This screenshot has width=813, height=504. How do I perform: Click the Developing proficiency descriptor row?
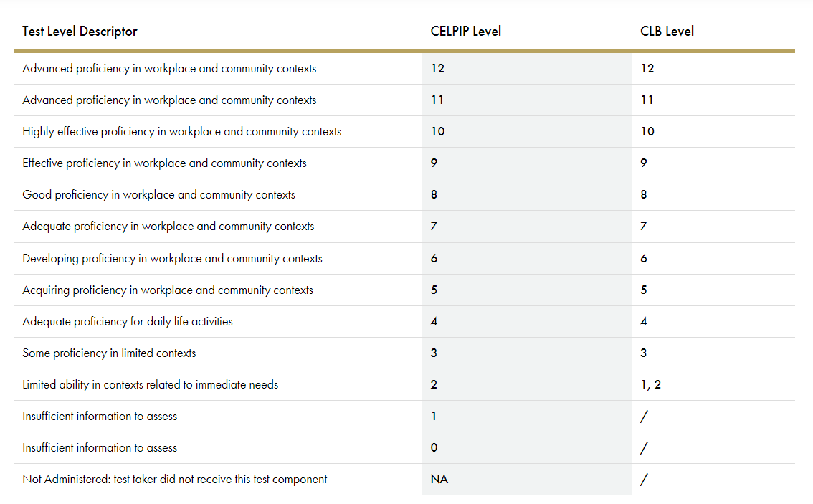(x=404, y=258)
